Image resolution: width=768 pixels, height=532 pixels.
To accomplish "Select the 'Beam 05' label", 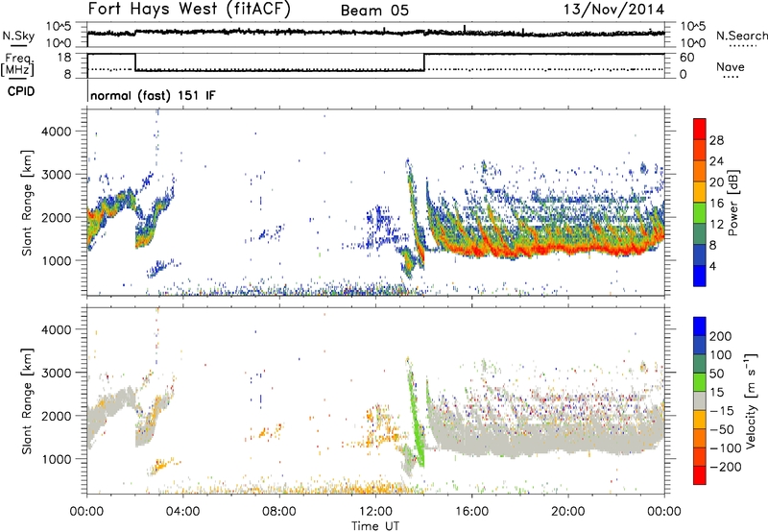I will (x=374, y=11).
